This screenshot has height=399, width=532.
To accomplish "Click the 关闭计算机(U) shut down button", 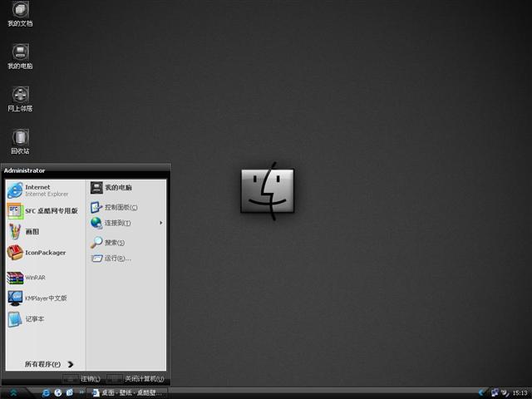I will (x=135, y=379).
